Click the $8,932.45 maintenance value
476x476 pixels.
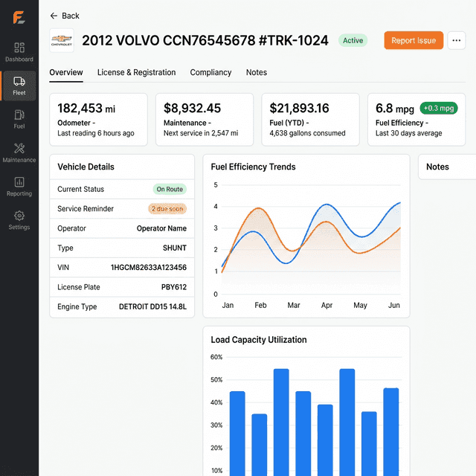pyautogui.click(x=192, y=109)
